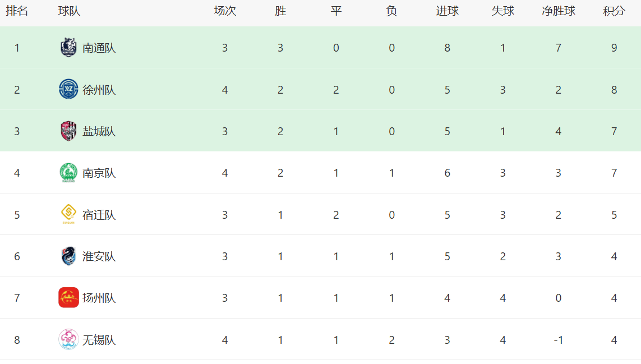Screen dimensions: 641x364
Task: Open the 南京队 team name link
Action: pyautogui.click(x=99, y=173)
